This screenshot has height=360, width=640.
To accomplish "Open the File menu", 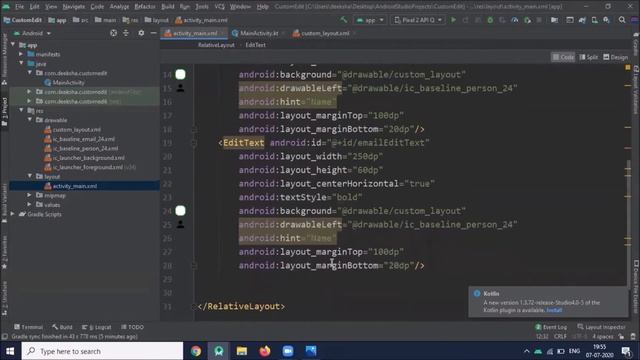I will (19, 7).
